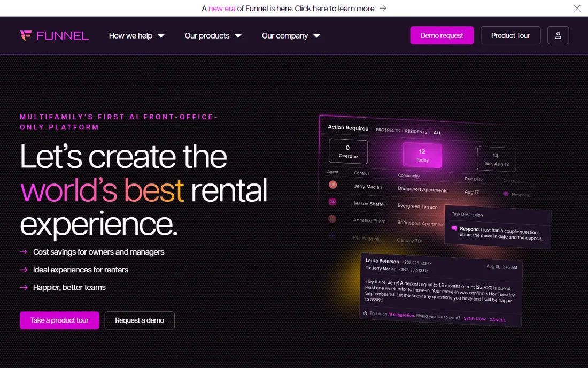The height and width of the screenshot is (368, 588).
Task: Expand the How we help menu
Action: click(136, 36)
